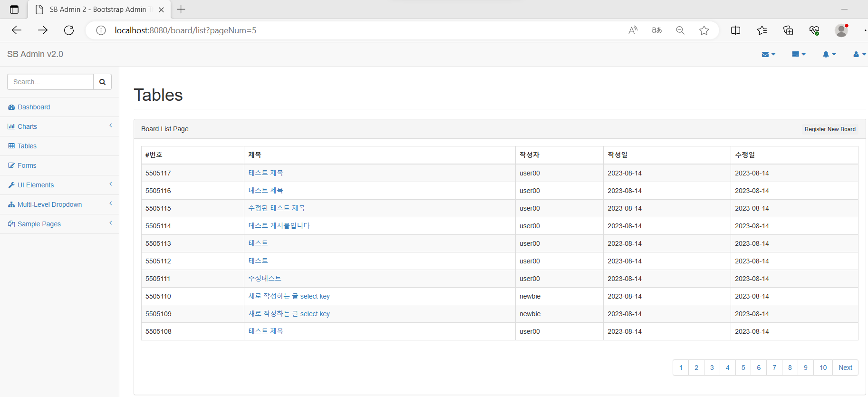Open post 5505114 테스트 게시물입니다 link

[x=280, y=226]
